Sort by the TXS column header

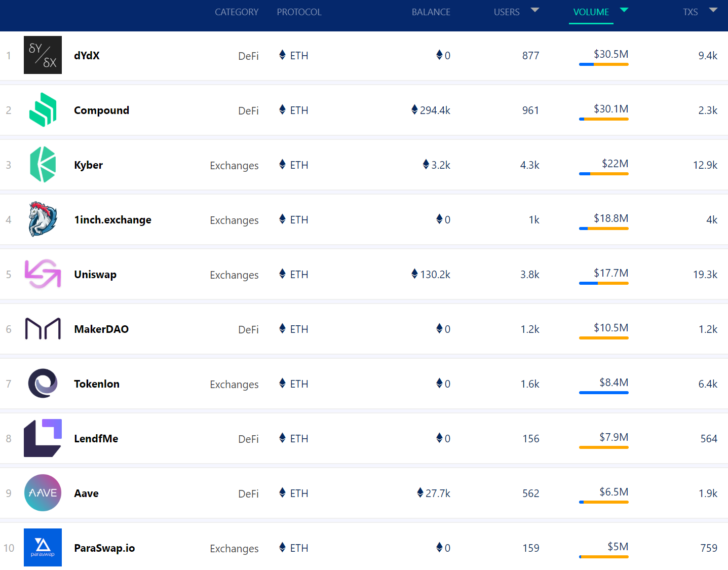point(690,12)
